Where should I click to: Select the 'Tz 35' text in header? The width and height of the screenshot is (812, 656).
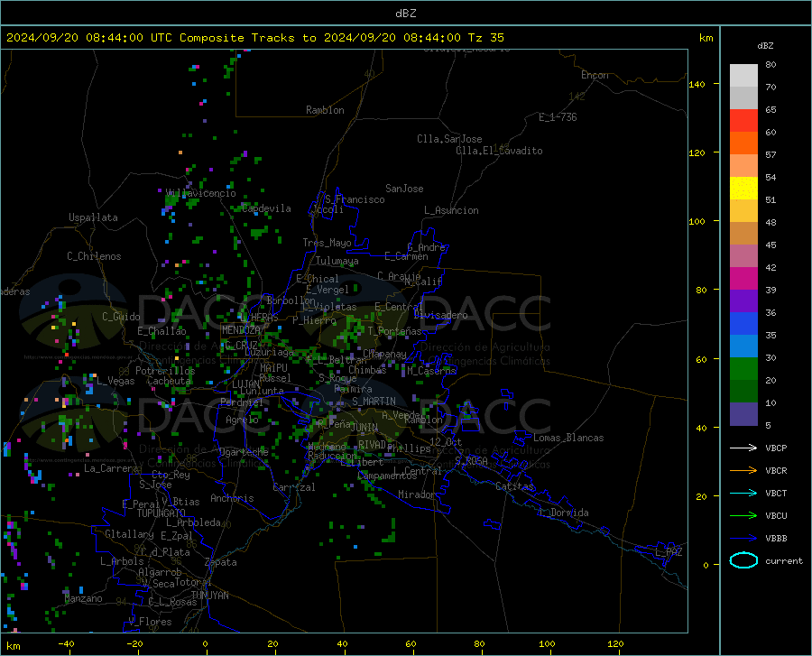click(x=485, y=38)
